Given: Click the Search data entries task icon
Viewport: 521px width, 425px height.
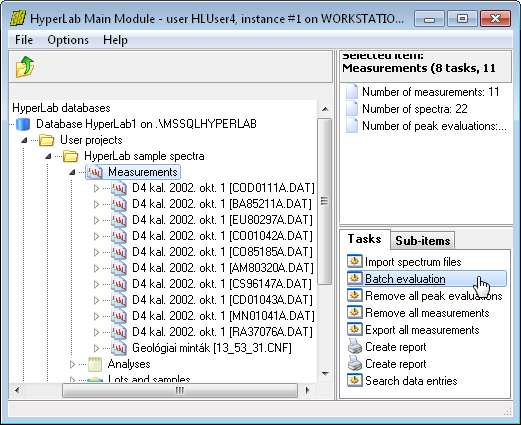Looking at the screenshot, I should [x=354, y=380].
